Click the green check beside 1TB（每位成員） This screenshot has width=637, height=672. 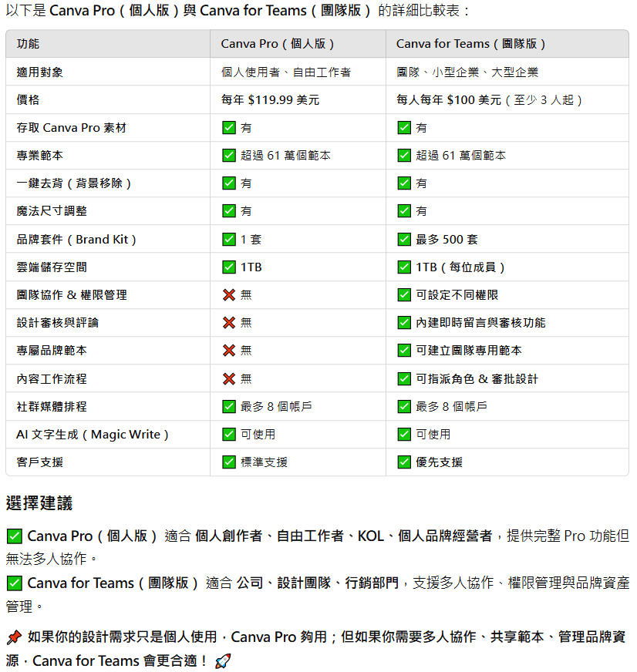(x=404, y=267)
